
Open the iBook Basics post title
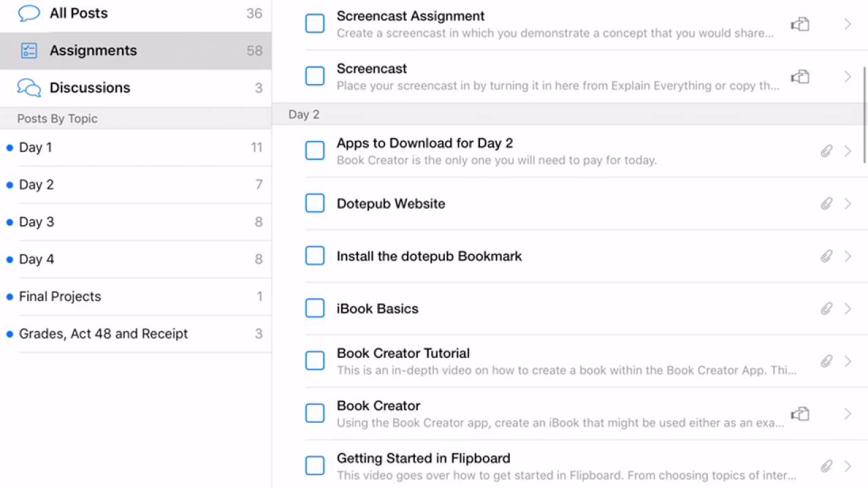coord(377,308)
